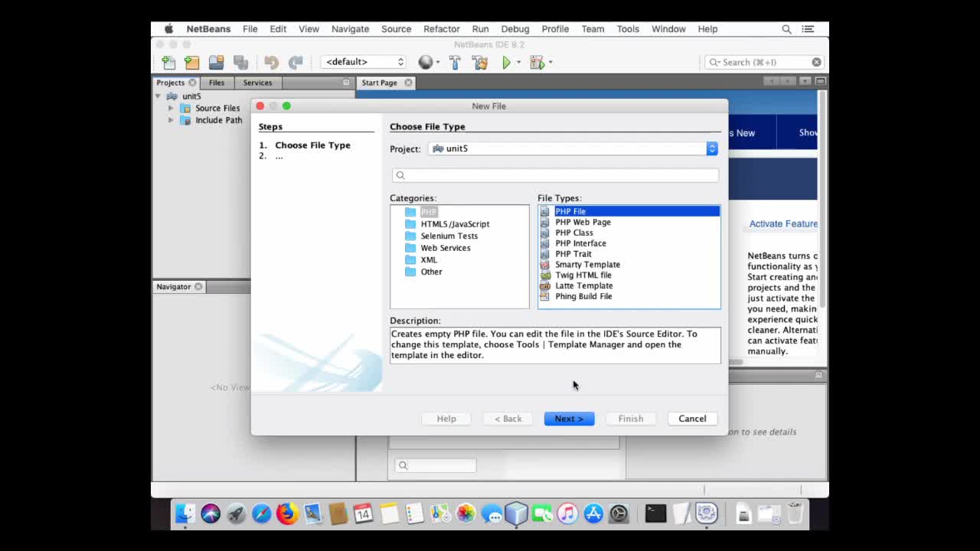Click the Start Page vertical scrollbar
Image resolution: width=980 pixels, height=551 pixels.
(822, 199)
